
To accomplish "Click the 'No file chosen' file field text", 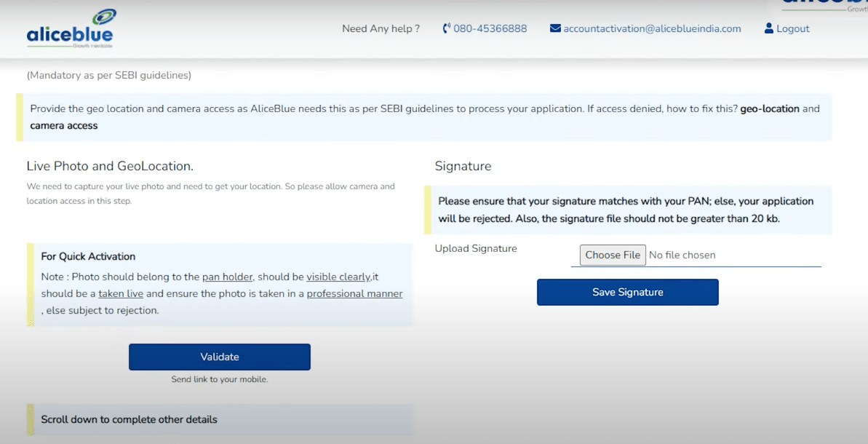I will pyautogui.click(x=682, y=255).
